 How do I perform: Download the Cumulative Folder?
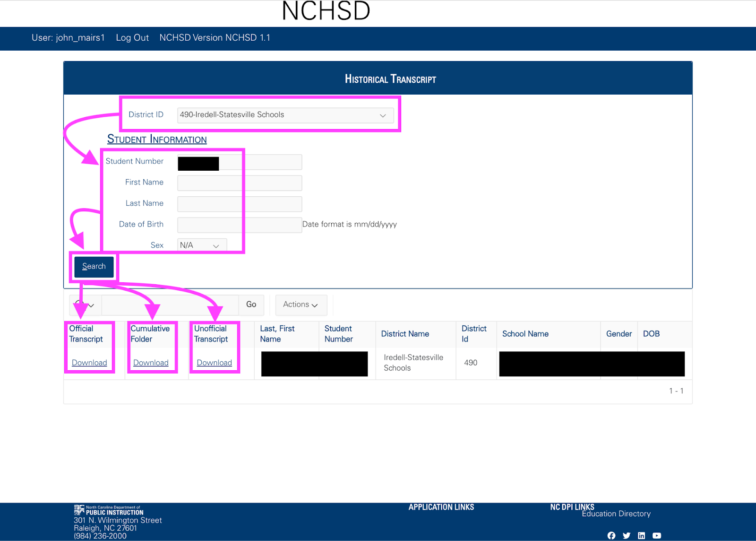coord(151,362)
